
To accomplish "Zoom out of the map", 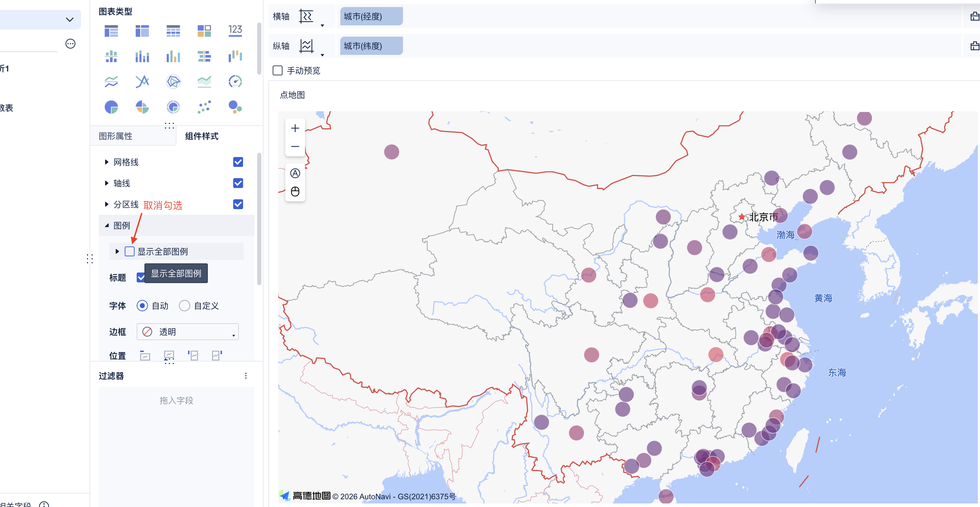I will (x=295, y=147).
